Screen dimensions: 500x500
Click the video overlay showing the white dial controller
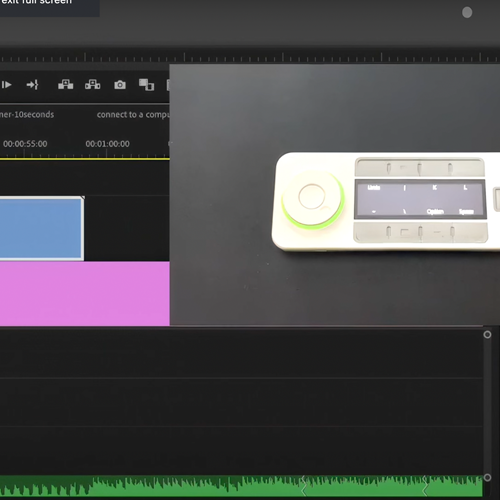[x=335, y=195]
